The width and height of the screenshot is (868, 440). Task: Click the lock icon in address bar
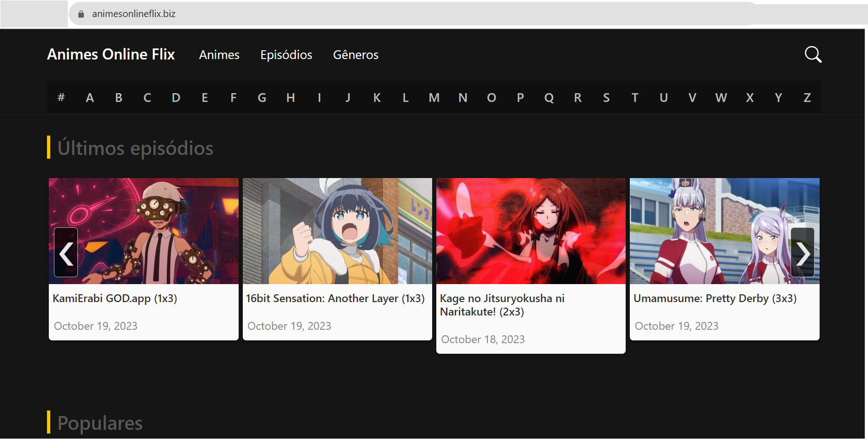coord(81,14)
